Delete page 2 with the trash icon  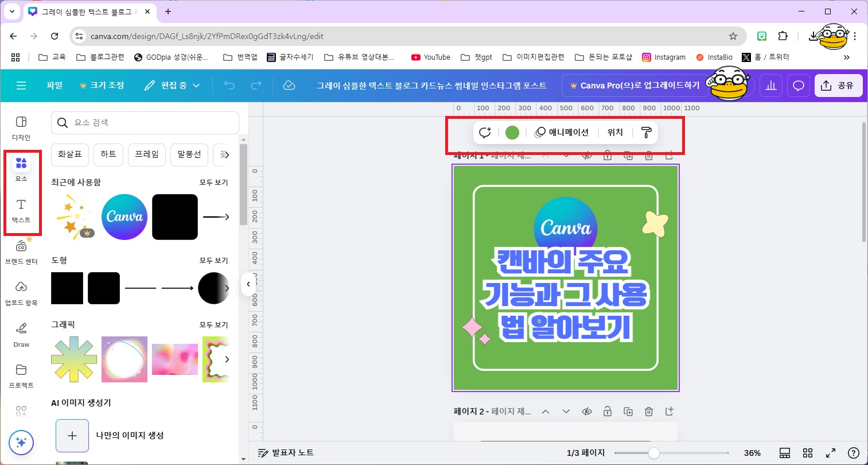pos(649,412)
